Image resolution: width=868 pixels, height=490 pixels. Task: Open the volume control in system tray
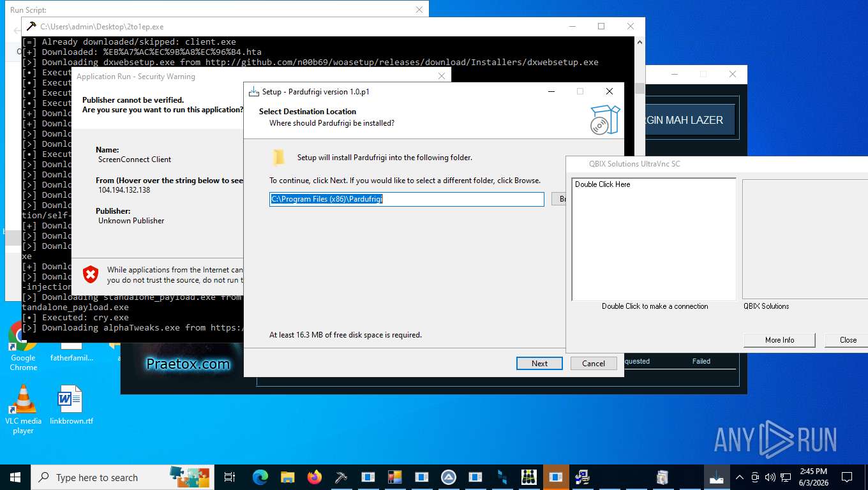(770, 477)
